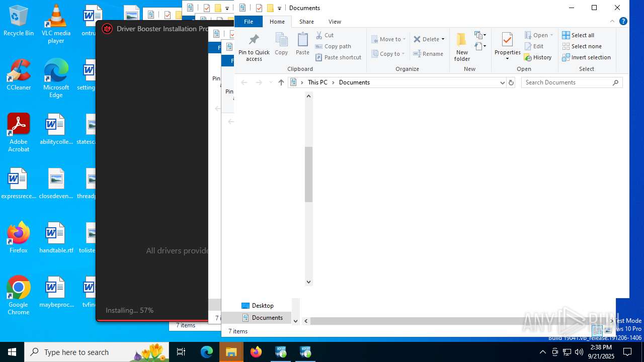Click the Up arrow navigation button

click(281, 82)
